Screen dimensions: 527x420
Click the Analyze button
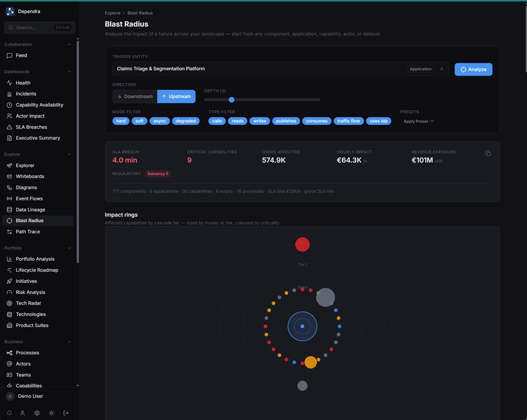point(473,70)
